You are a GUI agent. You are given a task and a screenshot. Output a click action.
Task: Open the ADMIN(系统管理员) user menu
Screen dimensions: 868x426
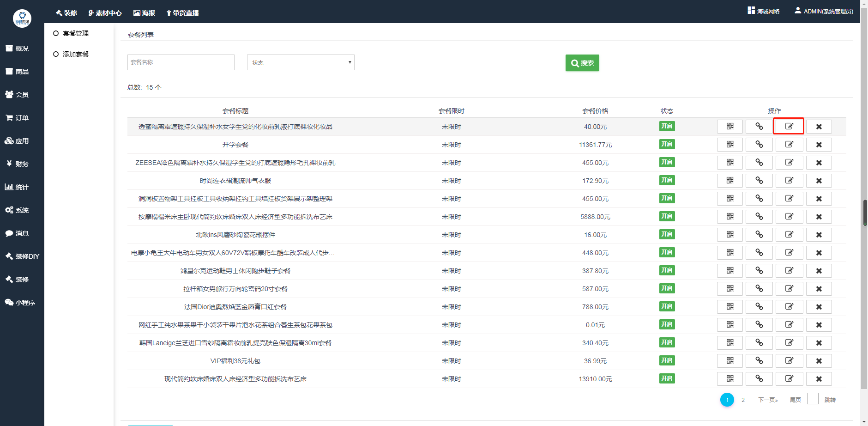click(x=824, y=11)
